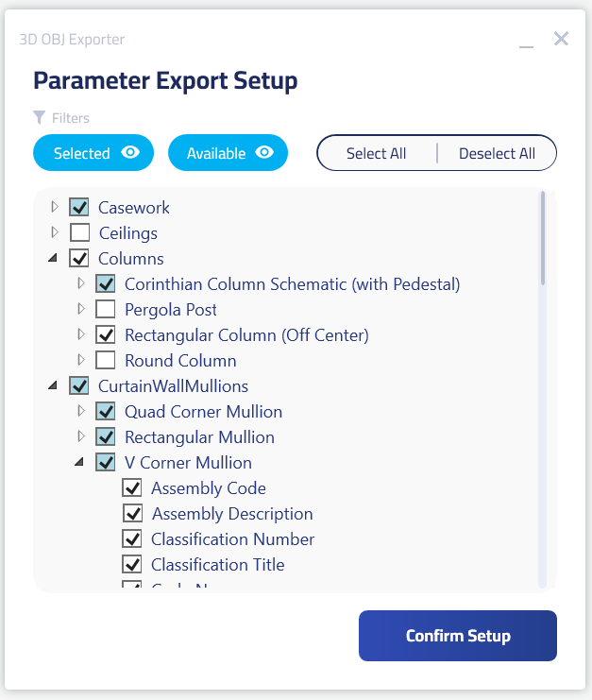The height and width of the screenshot is (700, 592).
Task: Enable the Pergola Post checkbox
Action: 106,309
